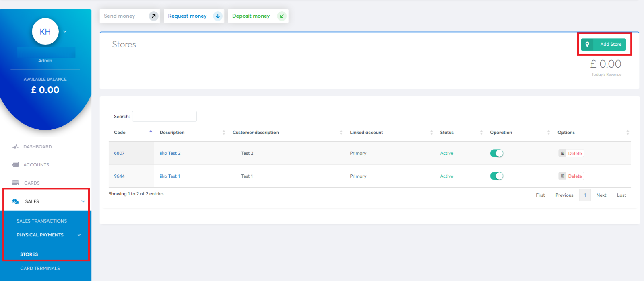This screenshot has height=281, width=644.
Task: Click the Request money down-arrow icon
Action: (x=218, y=16)
